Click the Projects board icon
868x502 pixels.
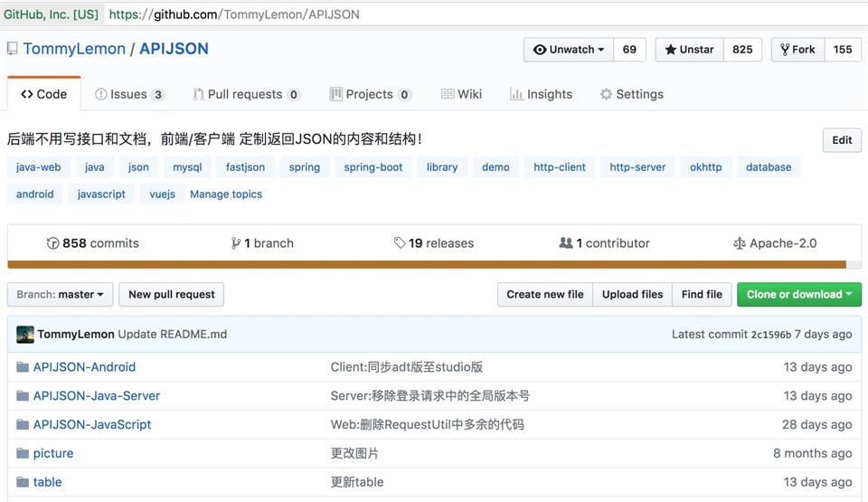pyautogui.click(x=336, y=94)
